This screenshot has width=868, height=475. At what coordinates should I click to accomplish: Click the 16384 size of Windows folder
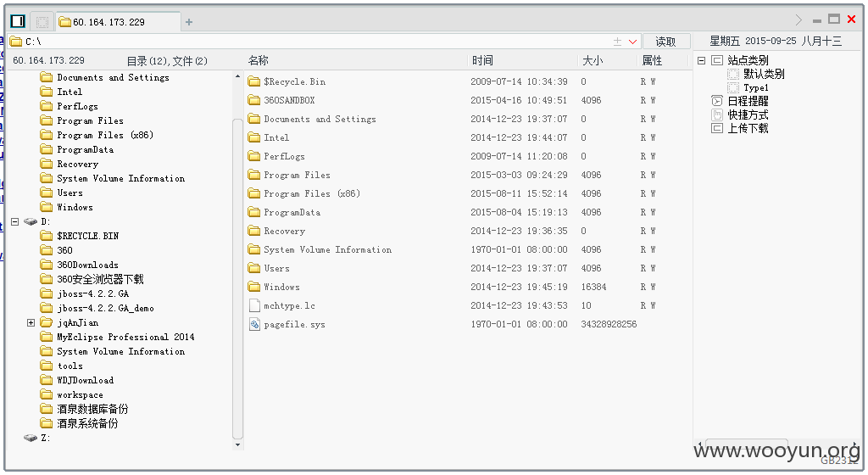pos(593,288)
